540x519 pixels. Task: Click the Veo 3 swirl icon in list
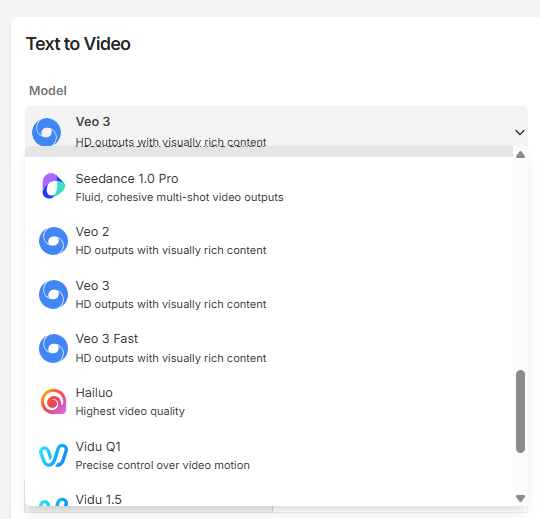click(x=53, y=294)
